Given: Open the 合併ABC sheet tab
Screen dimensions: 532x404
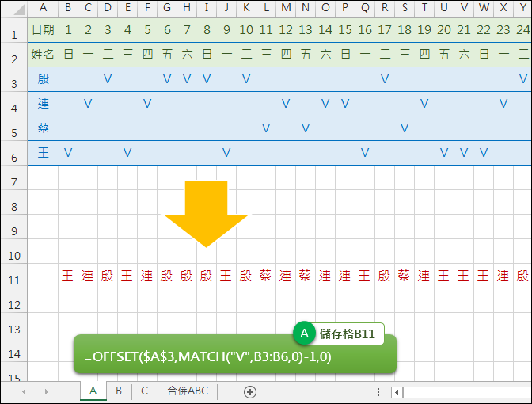Looking at the screenshot, I should click(188, 391).
